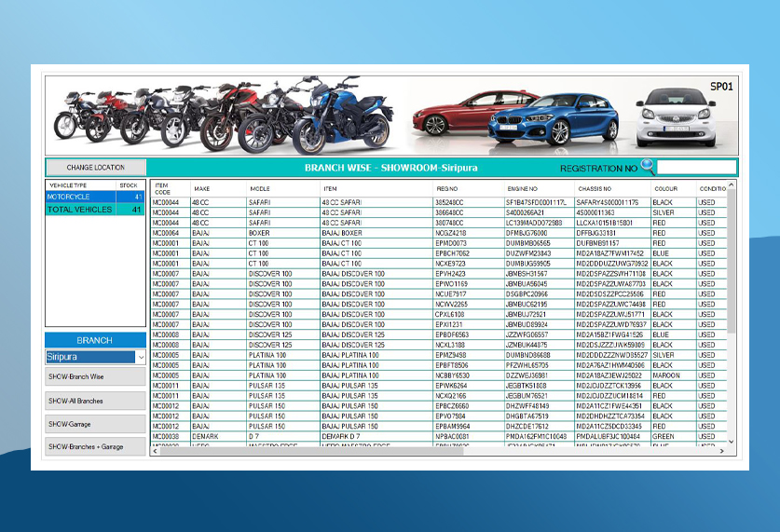Click the ITEM CODE column header
This screenshot has width=780, height=532.
(171, 189)
